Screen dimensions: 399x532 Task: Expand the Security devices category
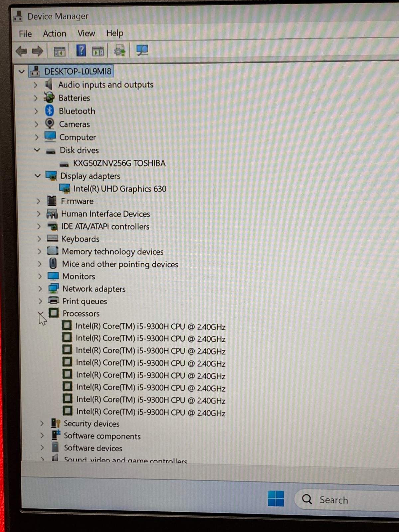point(42,423)
